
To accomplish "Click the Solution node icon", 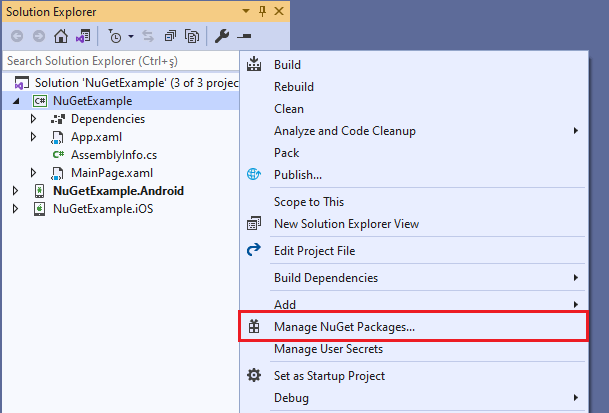I will [x=21, y=83].
